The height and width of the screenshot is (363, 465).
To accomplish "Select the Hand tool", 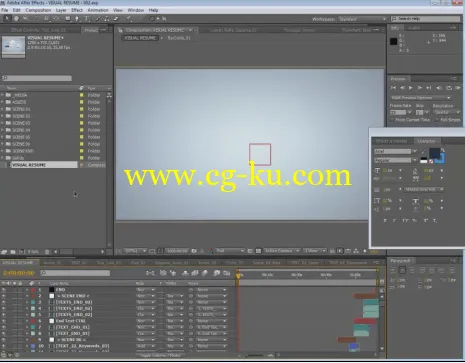I will click(16, 18).
